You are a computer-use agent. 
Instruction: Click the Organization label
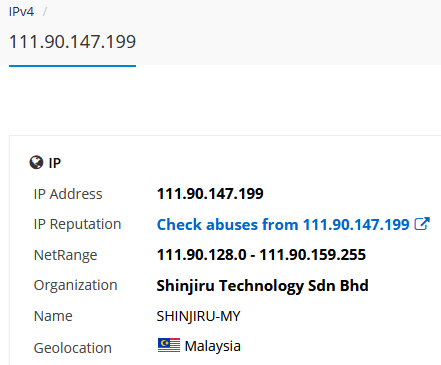pyautogui.click(x=76, y=286)
